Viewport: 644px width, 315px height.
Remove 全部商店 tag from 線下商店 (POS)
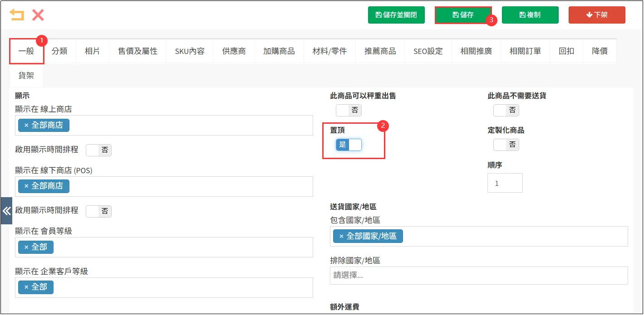[x=26, y=186]
